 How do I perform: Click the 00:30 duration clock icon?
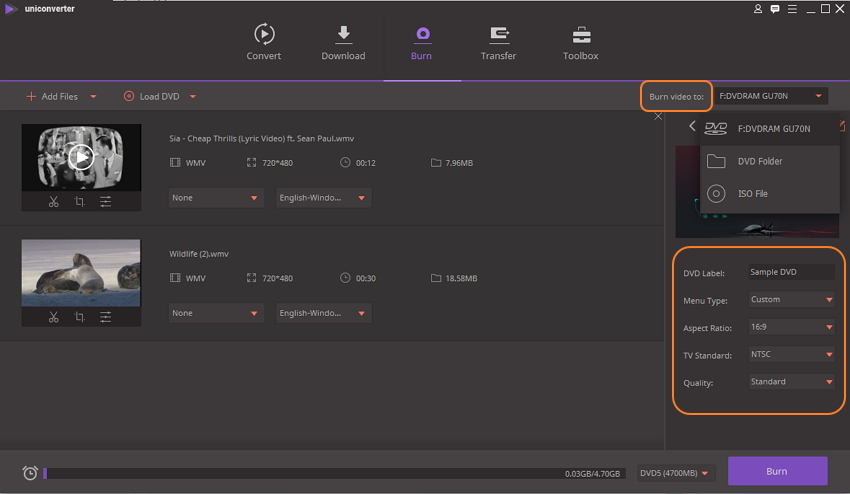coord(345,278)
